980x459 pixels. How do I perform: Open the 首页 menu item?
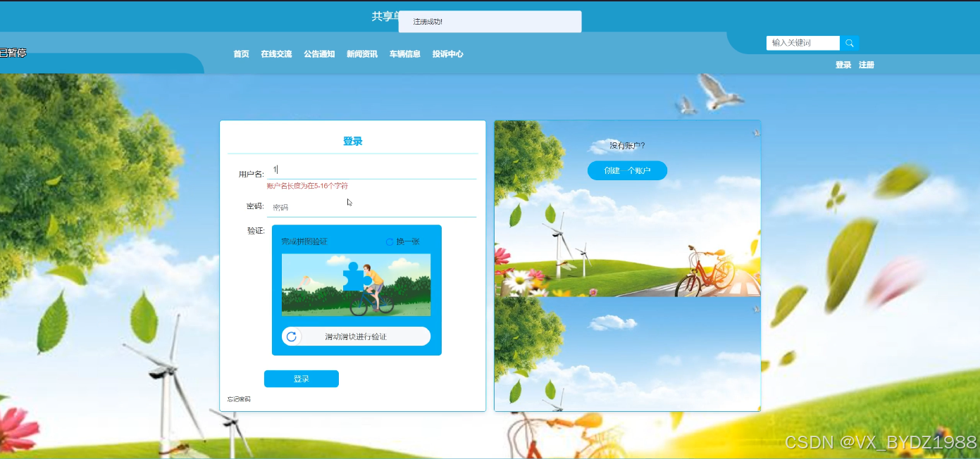pos(241,54)
